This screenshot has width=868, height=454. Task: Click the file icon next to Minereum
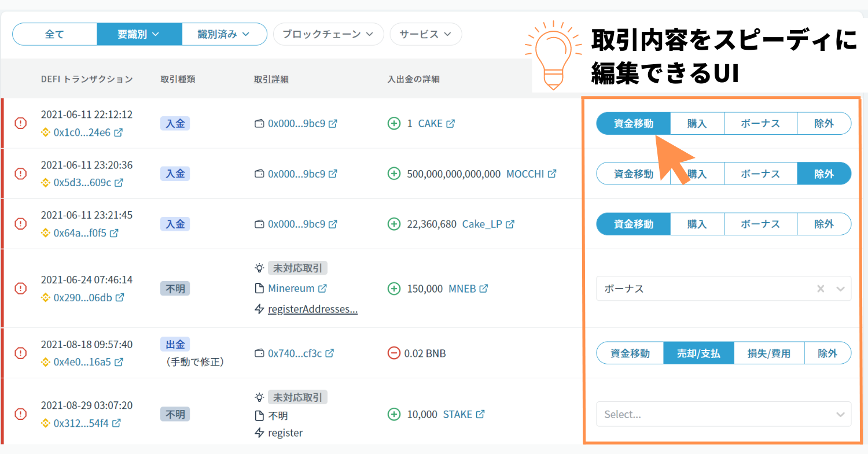tap(259, 288)
